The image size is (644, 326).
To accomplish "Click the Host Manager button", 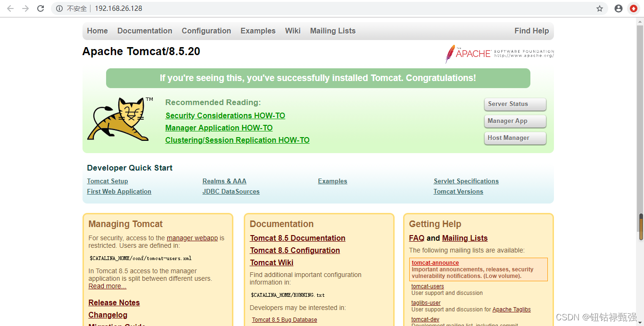I will 515,138.
